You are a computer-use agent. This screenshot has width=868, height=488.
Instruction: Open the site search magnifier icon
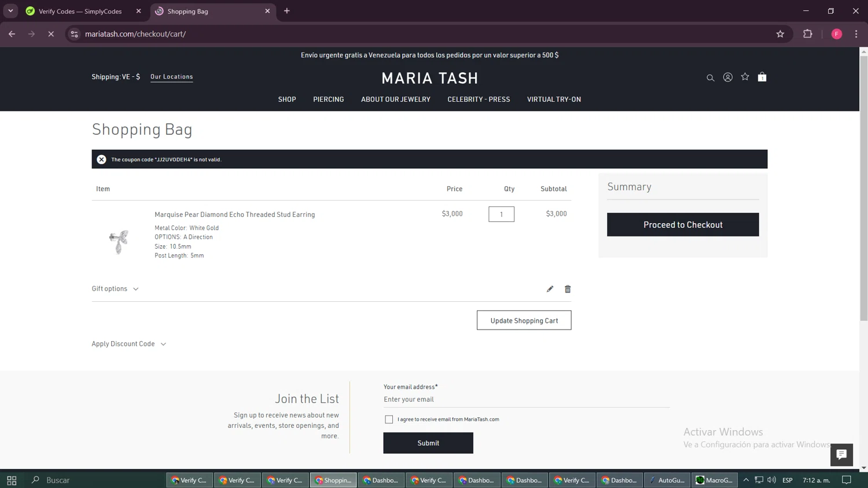click(710, 77)
